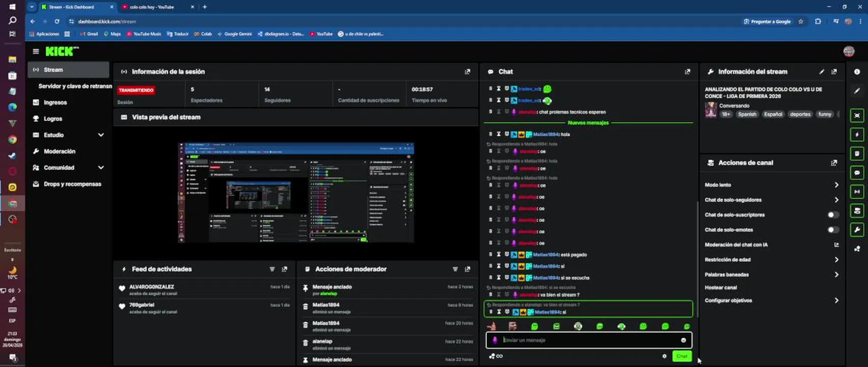Toggle the session info widget in right rail
This screenshot has width=868, height=367.
click(857, 192)
